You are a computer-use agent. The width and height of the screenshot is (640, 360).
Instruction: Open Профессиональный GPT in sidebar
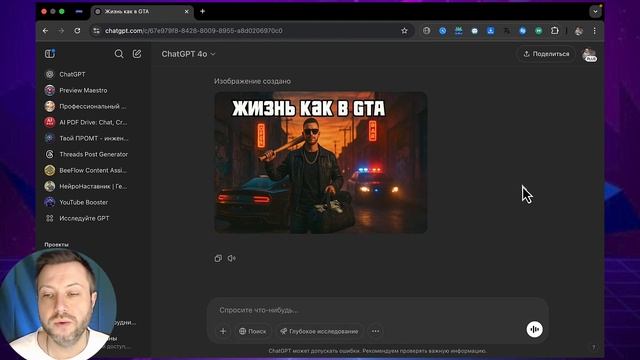(93, 106)
